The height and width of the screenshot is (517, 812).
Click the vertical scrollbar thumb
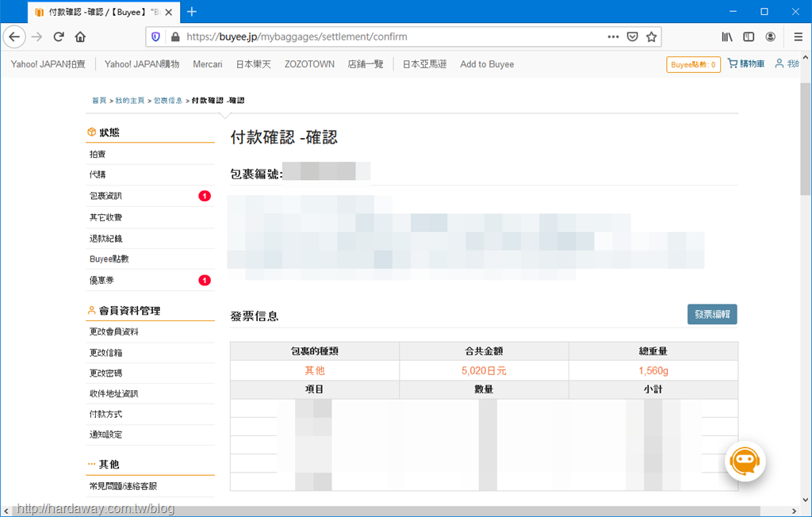point(806,139)
